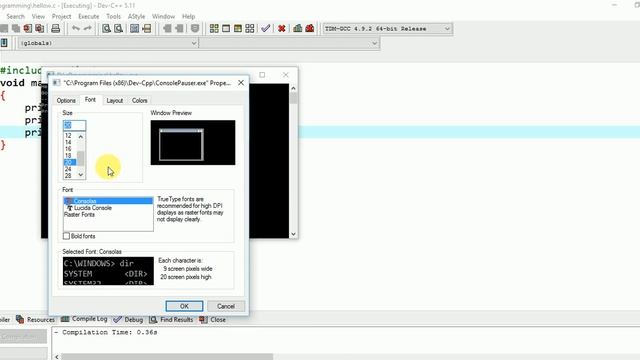Screen dimensions: 640x360
Task: Switch to the Options tab in Properties dialog
Action: click(66, 100)
